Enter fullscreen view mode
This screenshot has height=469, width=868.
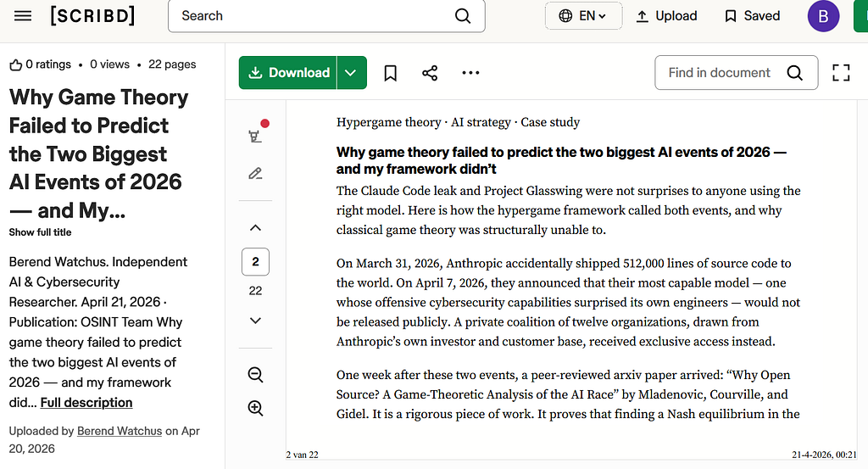[841, 73]
